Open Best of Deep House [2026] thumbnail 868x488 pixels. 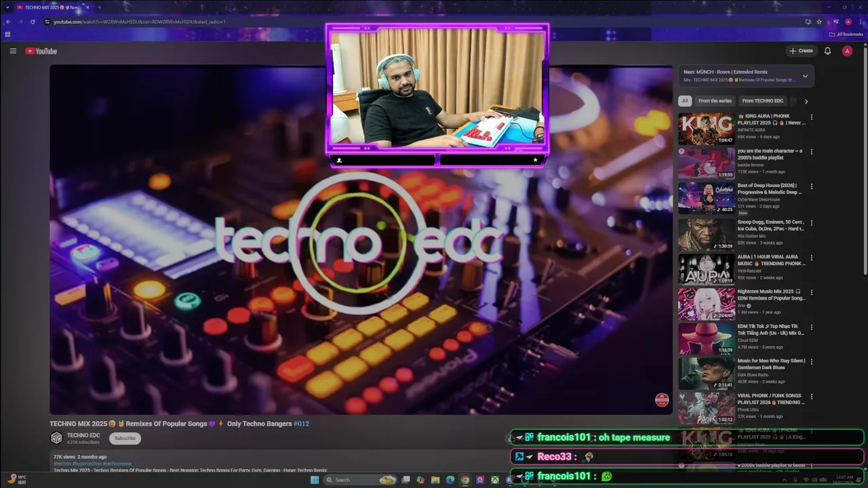[707, 199]
